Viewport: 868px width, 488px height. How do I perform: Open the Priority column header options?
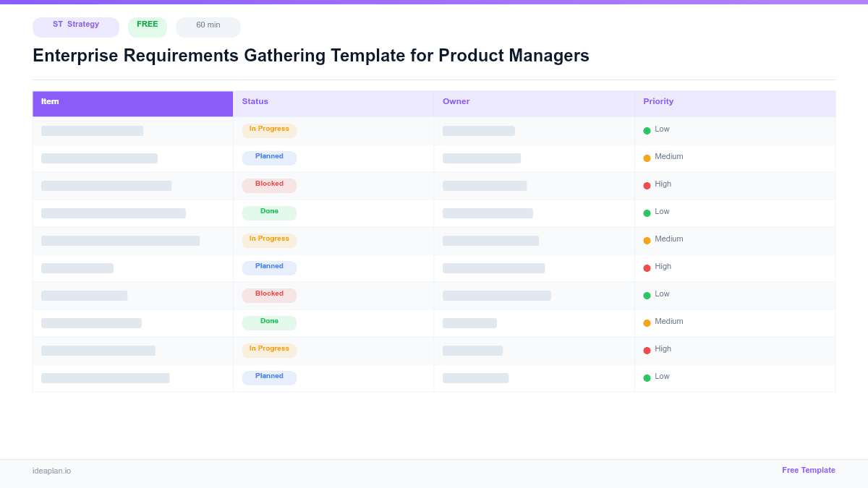pos(658,101)
